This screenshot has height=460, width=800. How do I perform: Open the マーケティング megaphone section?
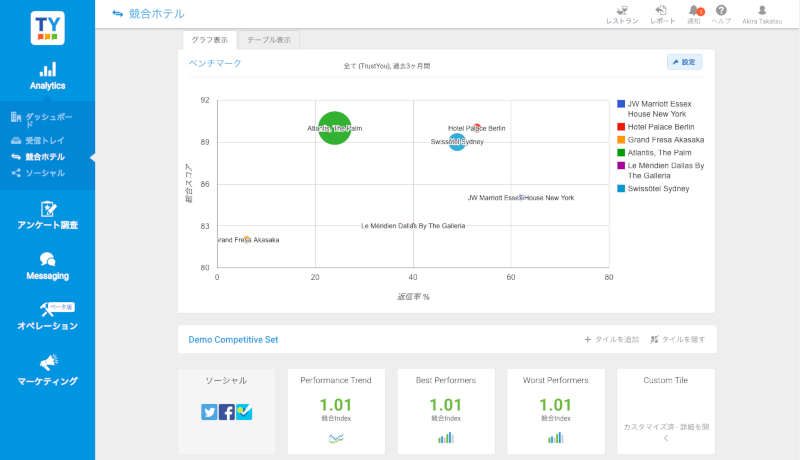tap(47, 371)
